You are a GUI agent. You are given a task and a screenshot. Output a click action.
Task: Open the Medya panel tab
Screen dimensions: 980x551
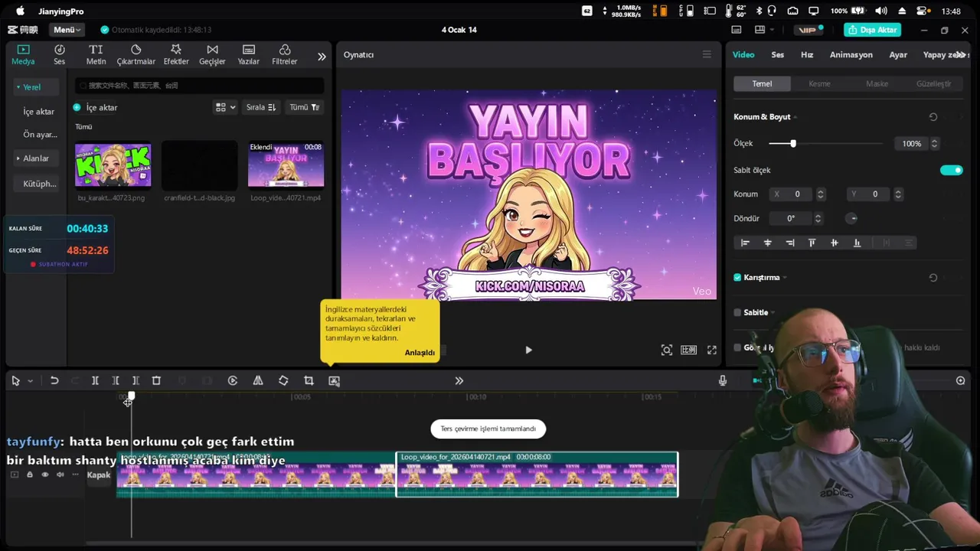(x=23, y=54)
